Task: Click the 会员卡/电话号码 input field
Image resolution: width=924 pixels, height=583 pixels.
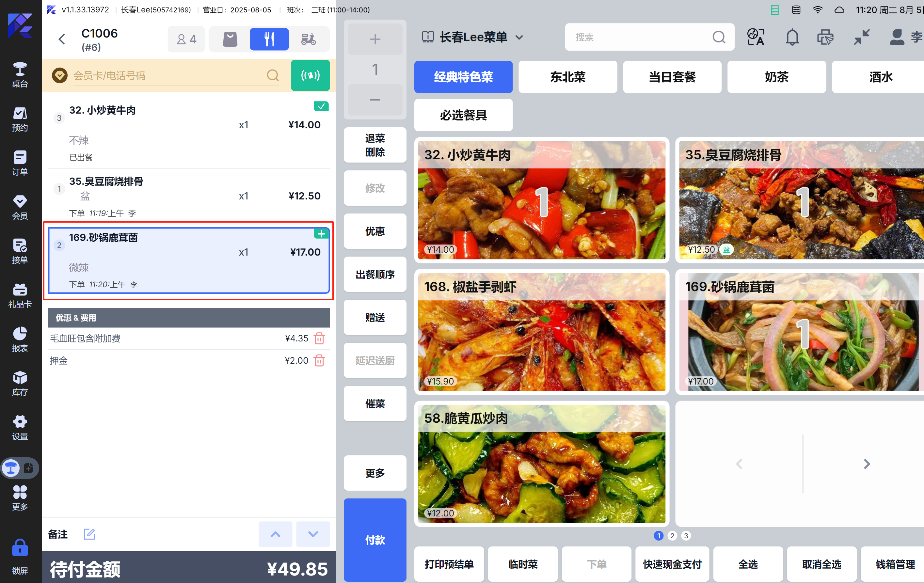Action: click(x=169, y=75)
